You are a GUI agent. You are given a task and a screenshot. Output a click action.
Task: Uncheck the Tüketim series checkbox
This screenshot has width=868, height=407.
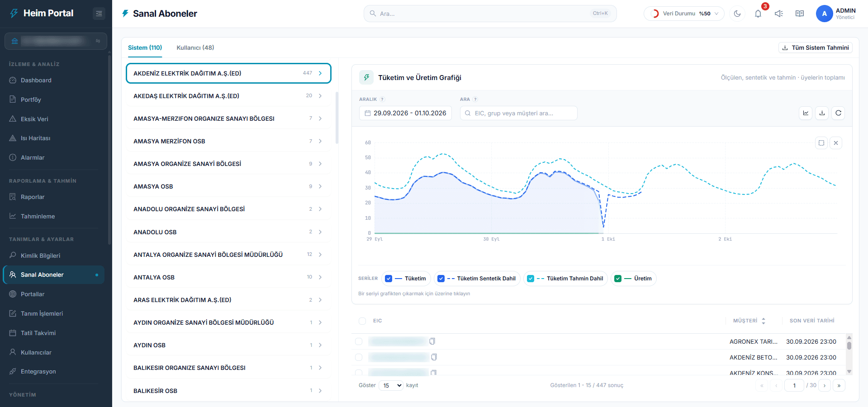[389, 279]
